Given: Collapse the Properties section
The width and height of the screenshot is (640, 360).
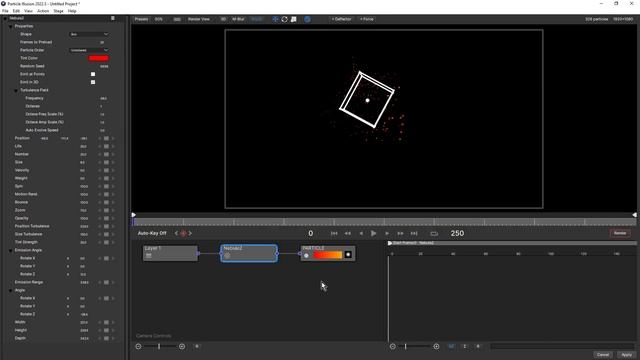Looking at the screenshot, I should pos(11,26).
